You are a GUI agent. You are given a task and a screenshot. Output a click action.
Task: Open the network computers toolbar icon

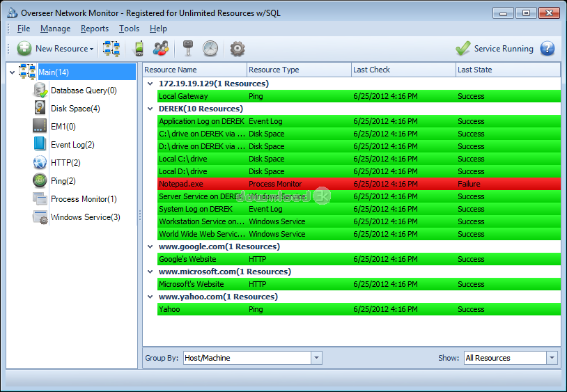(x=111, y=49)
